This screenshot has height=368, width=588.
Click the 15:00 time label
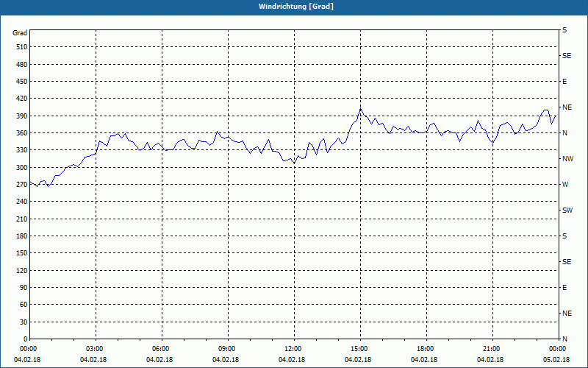[358, 349]
